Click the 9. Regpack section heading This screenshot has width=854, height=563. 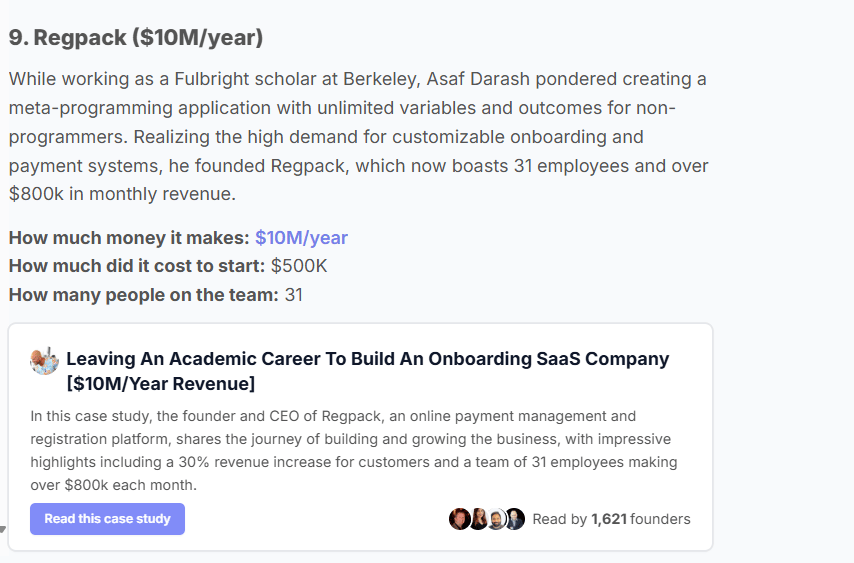pyautogui.click(x=136, y=38)
